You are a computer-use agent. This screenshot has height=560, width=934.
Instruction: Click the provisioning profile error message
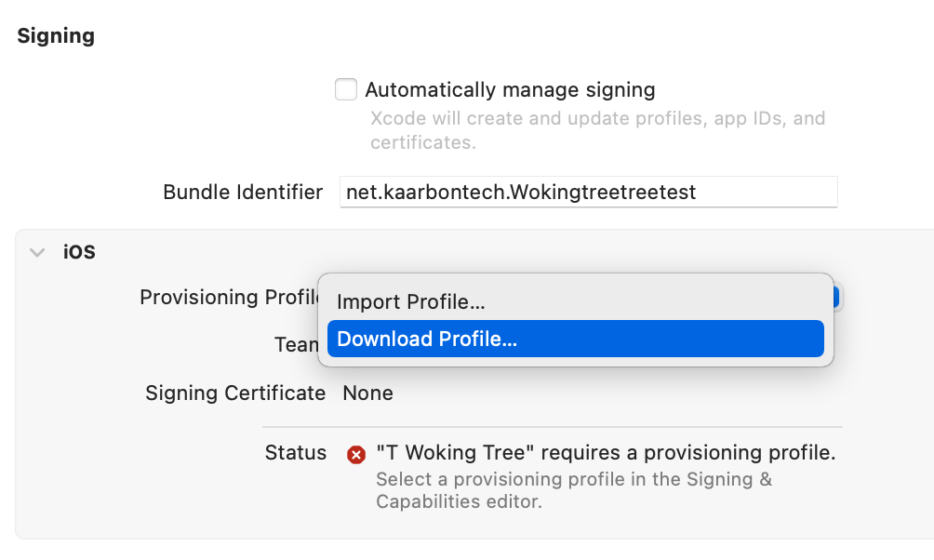[x=606, y=453]
